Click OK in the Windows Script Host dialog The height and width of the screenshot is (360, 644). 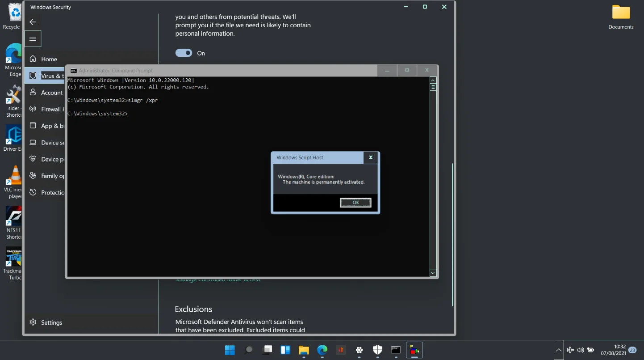(x=355, y=203)
